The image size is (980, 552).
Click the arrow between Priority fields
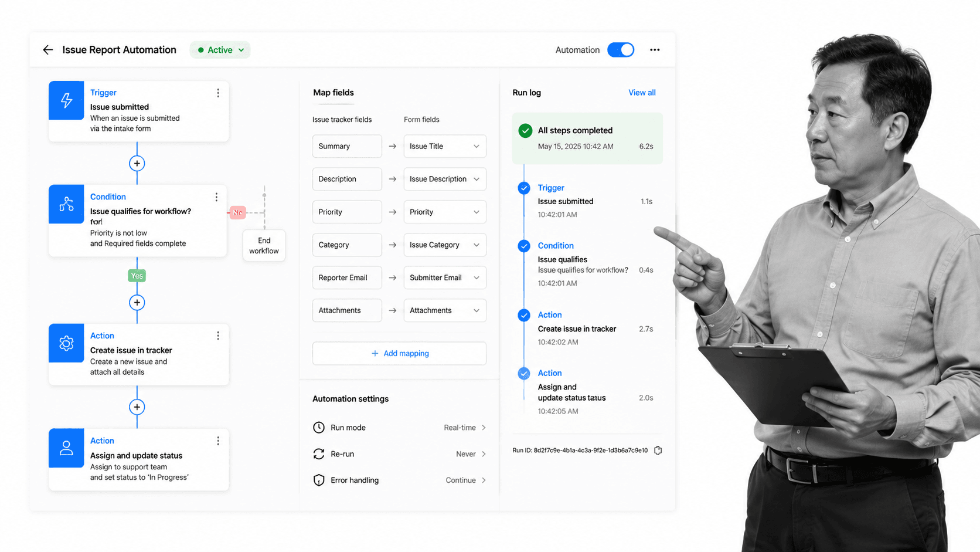click(393, 212)
